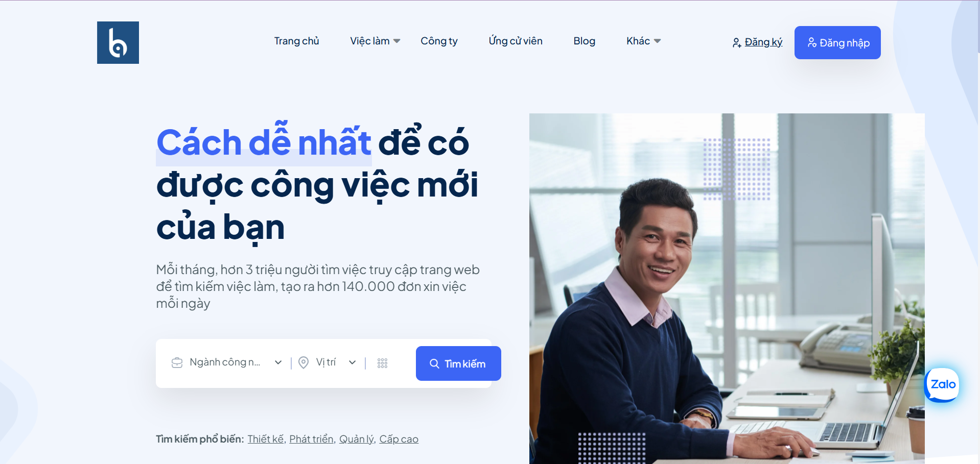Click the blue b logo
Image resolution: width=980 pixels, height=464 pixels.
118,42
